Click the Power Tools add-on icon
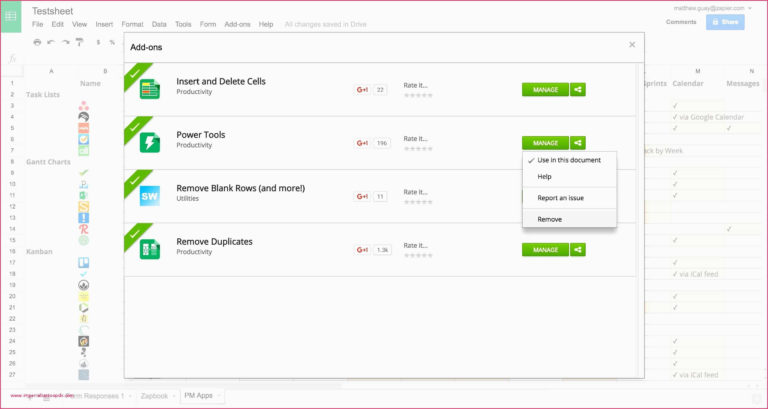Screen dimensions: 768x409 (150, 142)
